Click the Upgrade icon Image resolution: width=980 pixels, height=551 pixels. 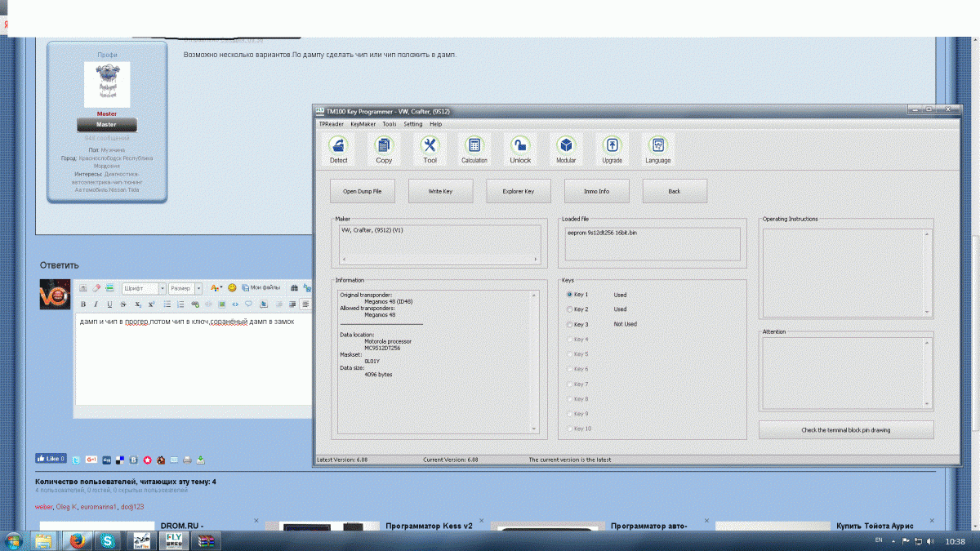[612, 150]
